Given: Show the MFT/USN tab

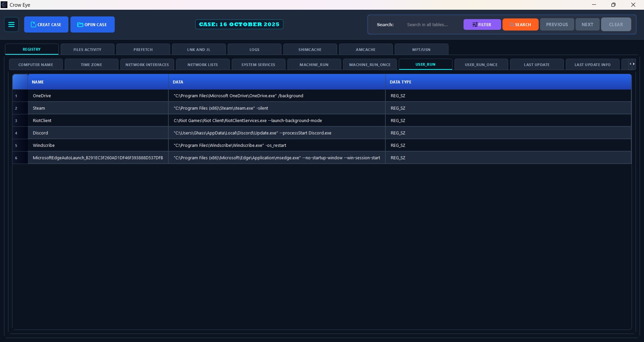Looking at the screenshot, I should tap(422, 49).
